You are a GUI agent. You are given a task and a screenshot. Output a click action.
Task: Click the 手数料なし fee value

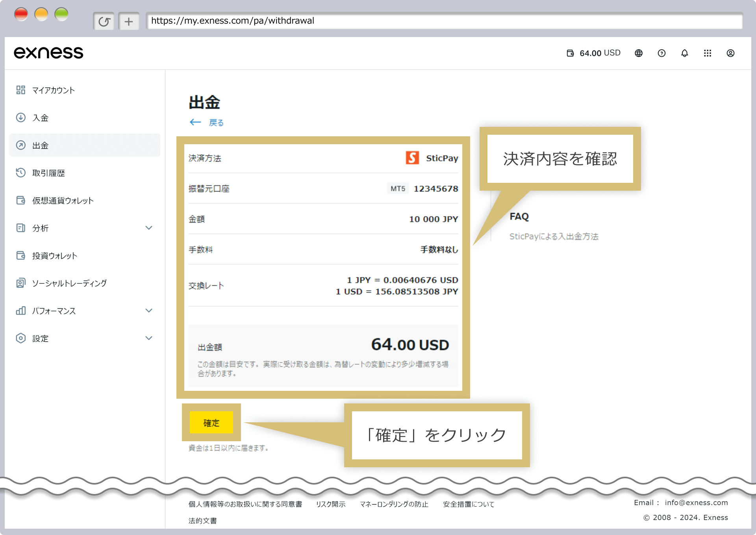tap(439, 249)
